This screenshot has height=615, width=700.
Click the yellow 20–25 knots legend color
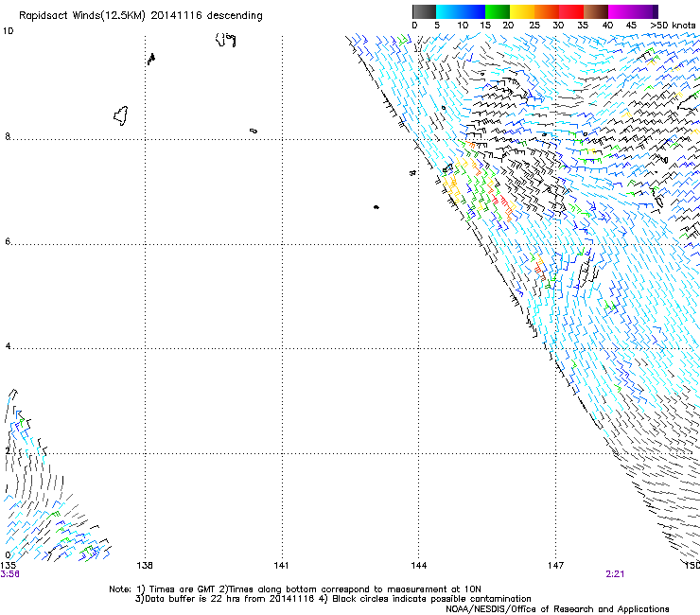tap(522, 11)
